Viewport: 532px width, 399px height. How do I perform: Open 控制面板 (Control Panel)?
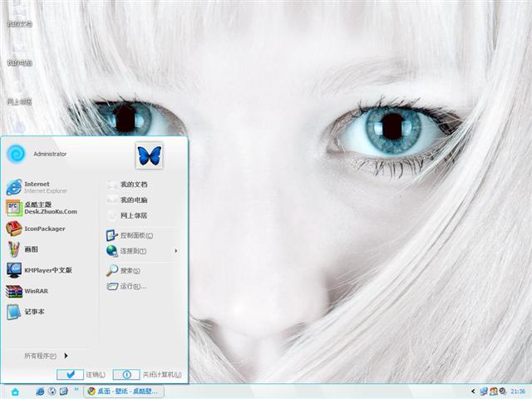pyautogui.click(x=135, y=236)
